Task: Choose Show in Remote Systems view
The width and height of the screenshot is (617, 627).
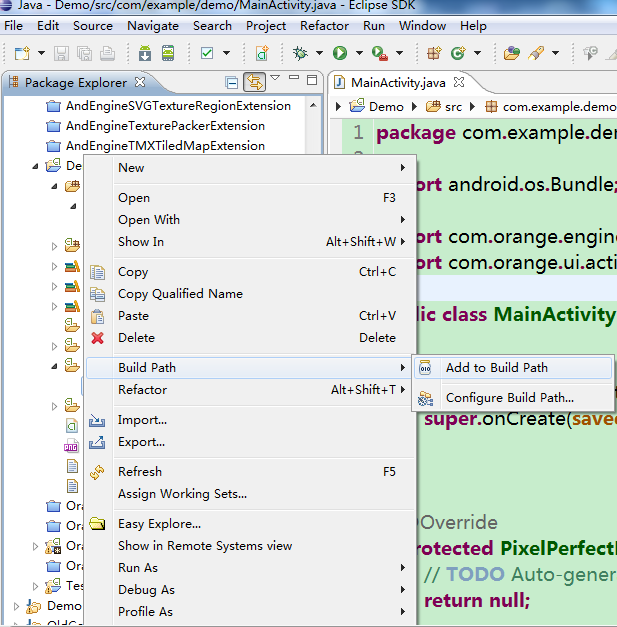Action: coord(249,546)
